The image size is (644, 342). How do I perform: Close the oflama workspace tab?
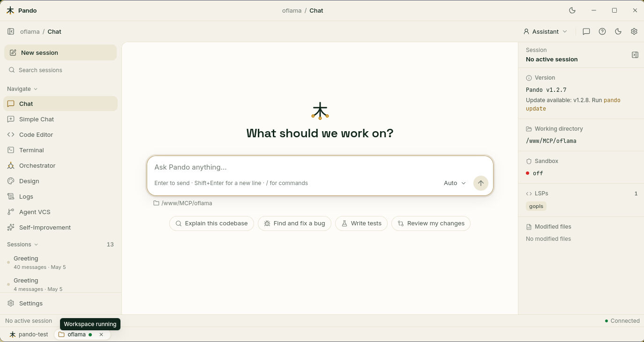tap(101, 335)
